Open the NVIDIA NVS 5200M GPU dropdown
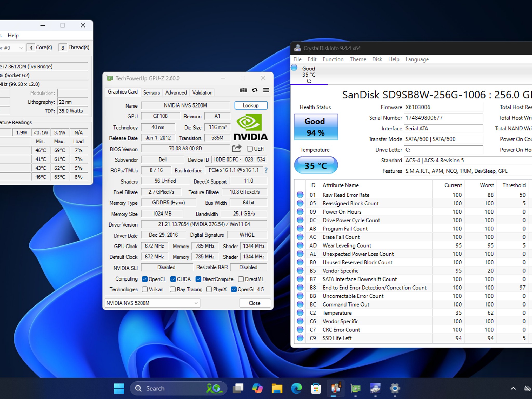The image size is (532, 399). pos(152,303)
